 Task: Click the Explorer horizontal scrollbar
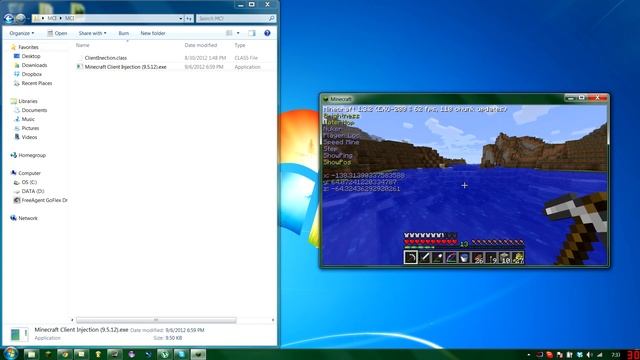(156, 320)
